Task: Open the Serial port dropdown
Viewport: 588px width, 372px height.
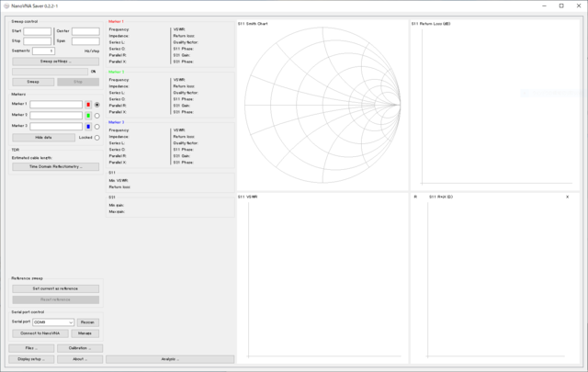Action: point(53,322)
